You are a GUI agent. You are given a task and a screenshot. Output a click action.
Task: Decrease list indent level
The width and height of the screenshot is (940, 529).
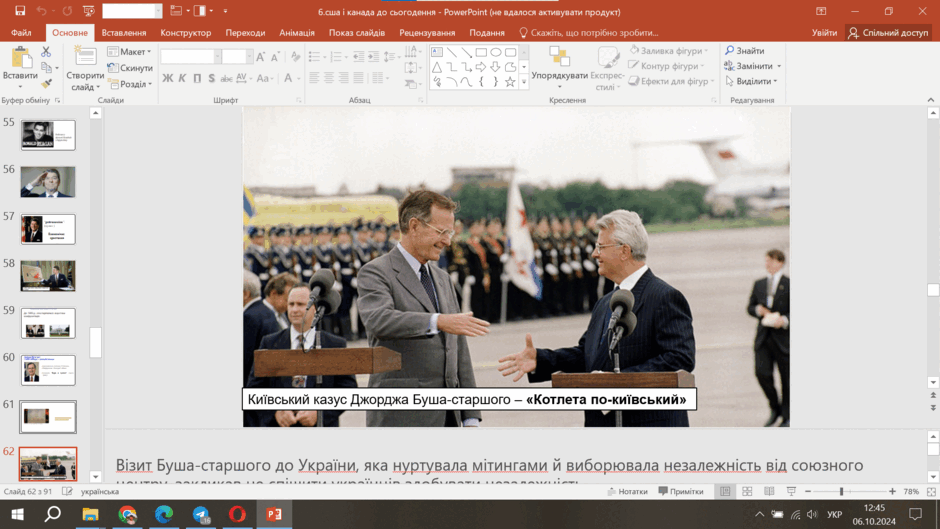point(358,57)
